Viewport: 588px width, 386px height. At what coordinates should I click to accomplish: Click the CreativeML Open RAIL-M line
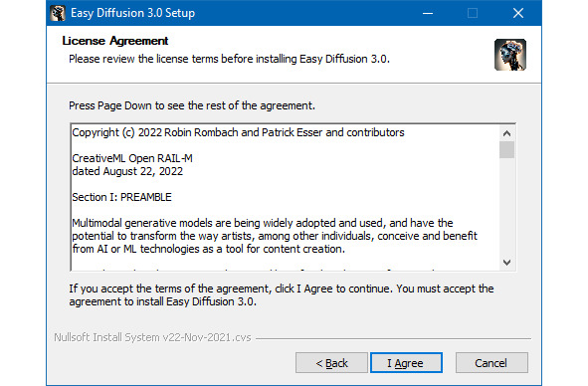point(132,158)
